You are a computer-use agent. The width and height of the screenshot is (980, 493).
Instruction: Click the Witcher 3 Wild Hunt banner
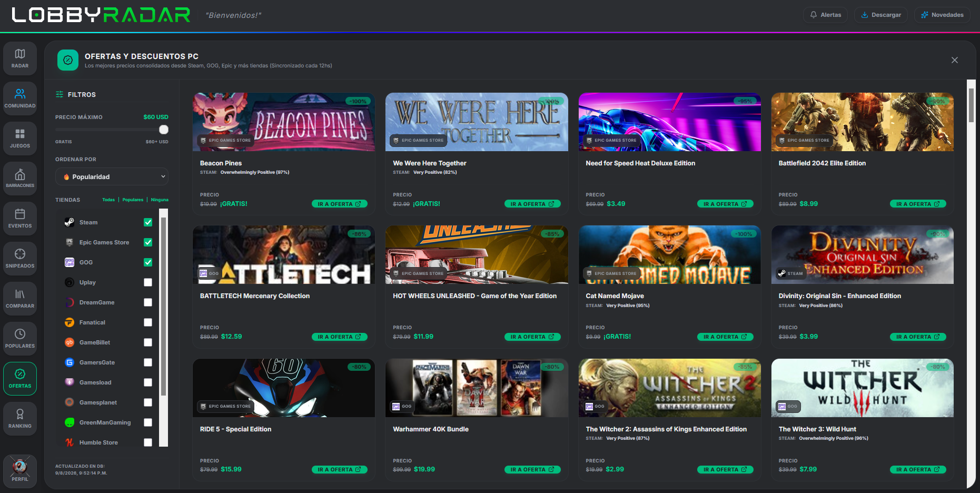pos(863,388)
